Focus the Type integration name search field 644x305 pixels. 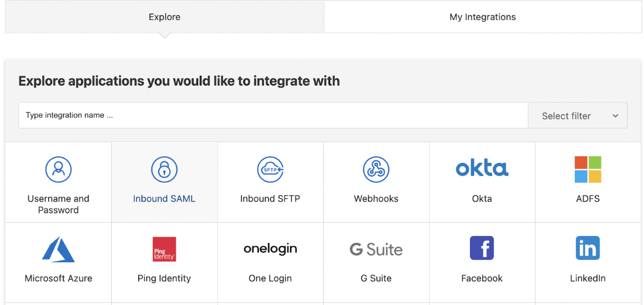[x=273, y=116]
